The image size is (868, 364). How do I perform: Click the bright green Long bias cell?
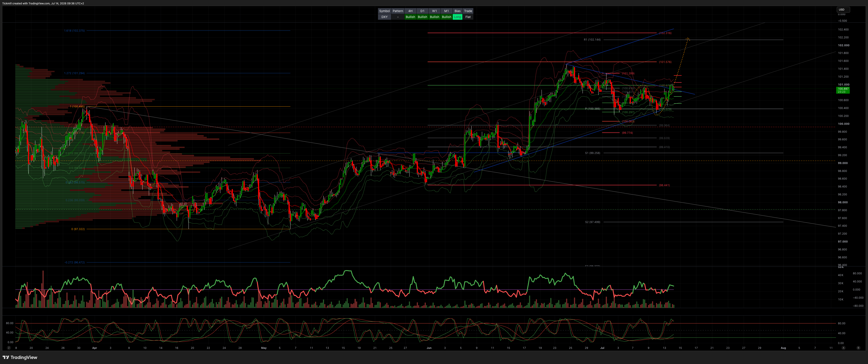pos(457,17)
